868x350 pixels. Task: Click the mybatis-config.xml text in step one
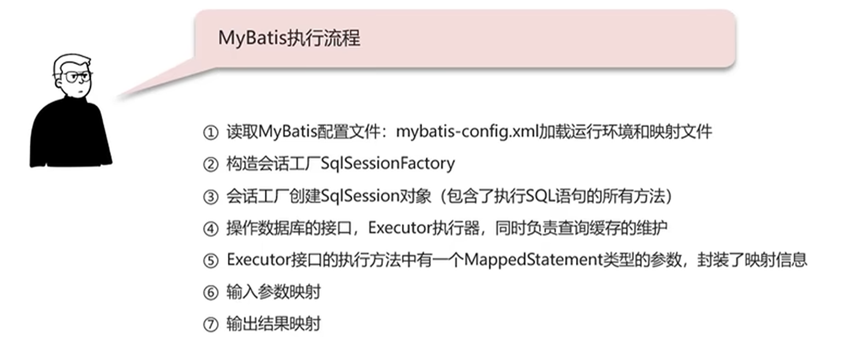coord(467,132)
